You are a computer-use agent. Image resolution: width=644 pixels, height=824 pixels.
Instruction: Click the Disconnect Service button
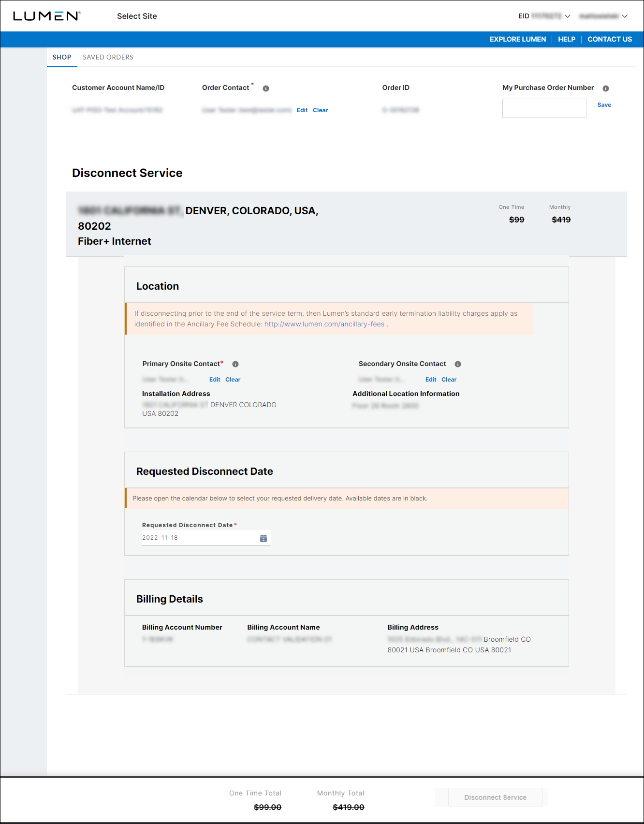pyautogui.click(x=495, y=797)
